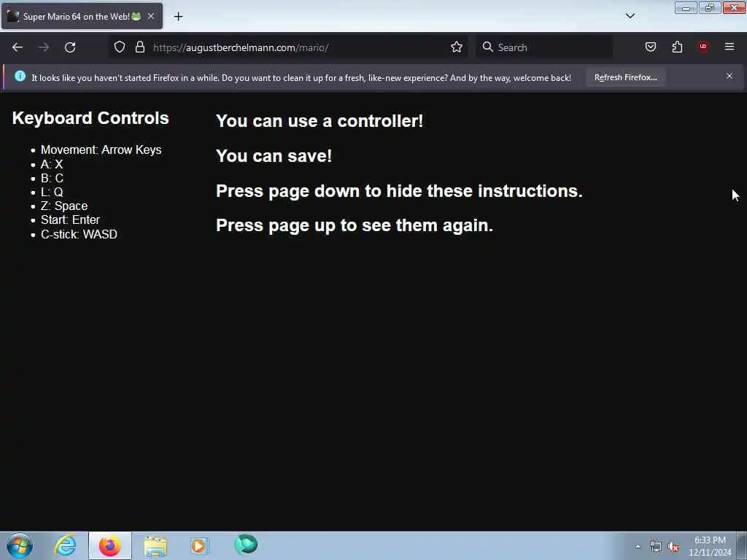Reload the current page
Screen dimensions: 747x560
click(70, 47)
